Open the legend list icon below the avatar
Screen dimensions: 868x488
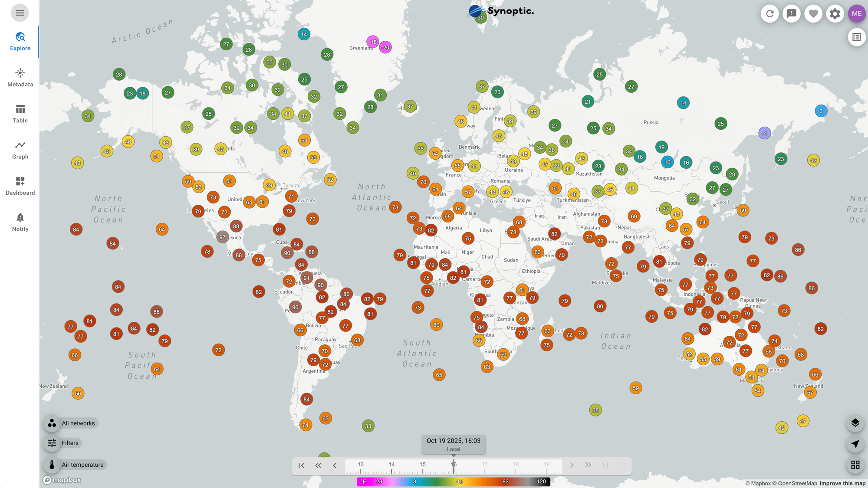click(856, 37)
